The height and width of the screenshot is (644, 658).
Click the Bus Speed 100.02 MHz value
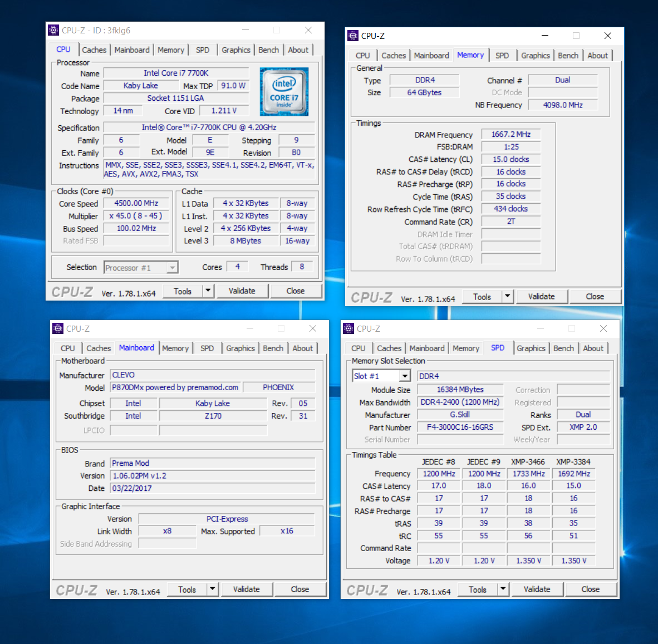point(136,229)
